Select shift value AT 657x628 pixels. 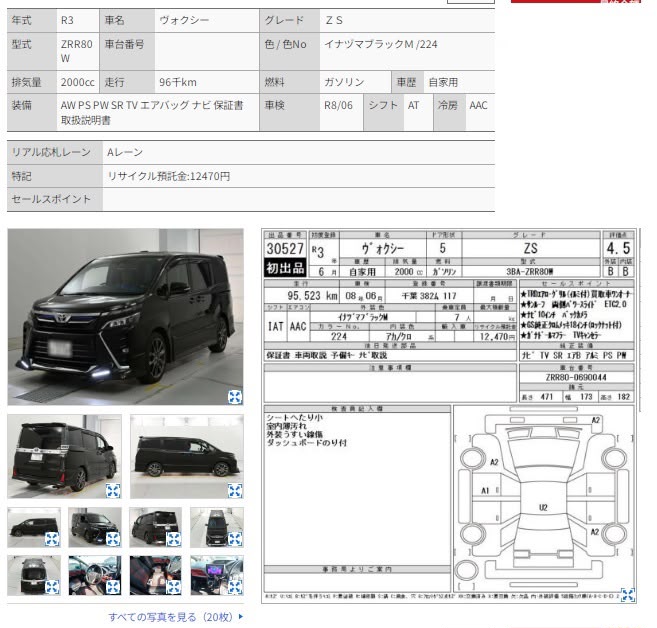[413, 105]
